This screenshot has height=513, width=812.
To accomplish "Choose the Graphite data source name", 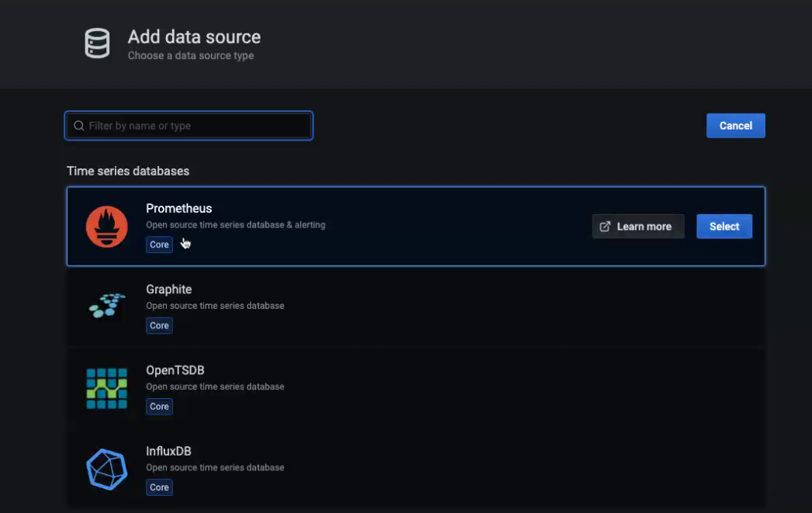I will pos(168,289).
